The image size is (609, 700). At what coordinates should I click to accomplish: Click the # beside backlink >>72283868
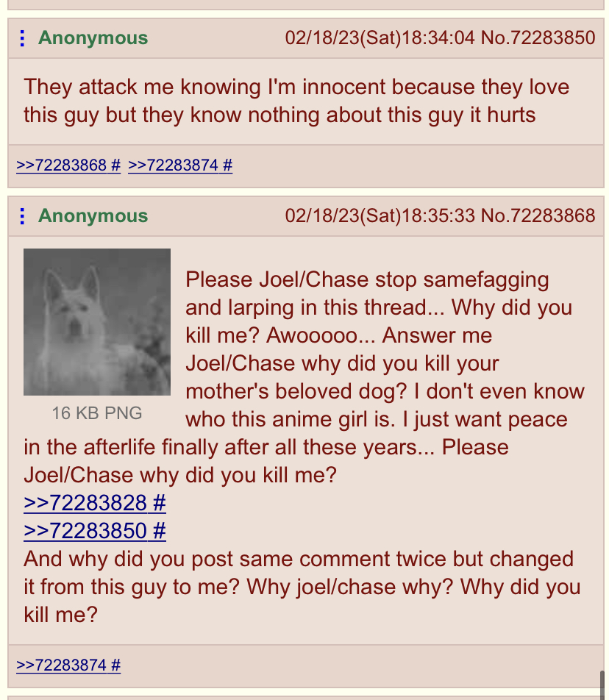pyautogui.click(x=115, y=165)
